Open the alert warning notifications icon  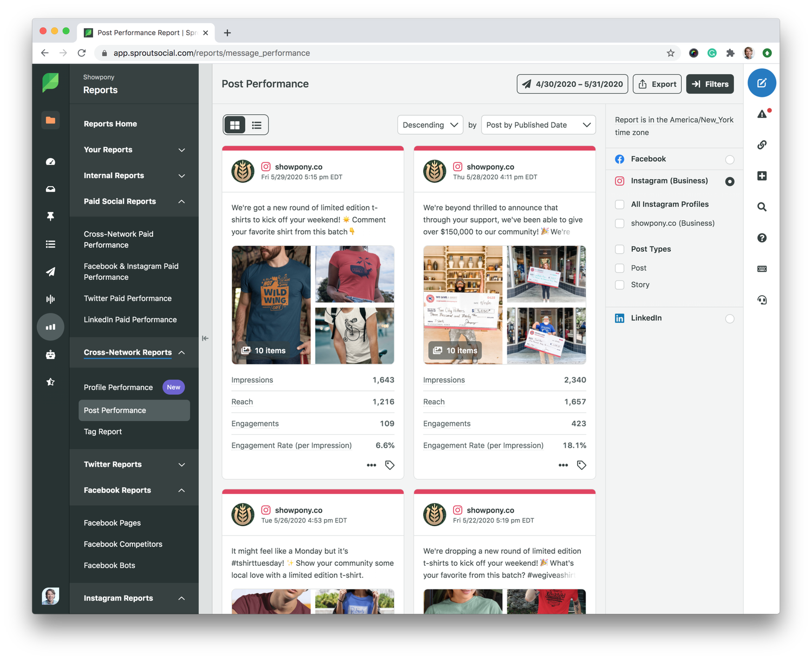[x=763, y=114]
